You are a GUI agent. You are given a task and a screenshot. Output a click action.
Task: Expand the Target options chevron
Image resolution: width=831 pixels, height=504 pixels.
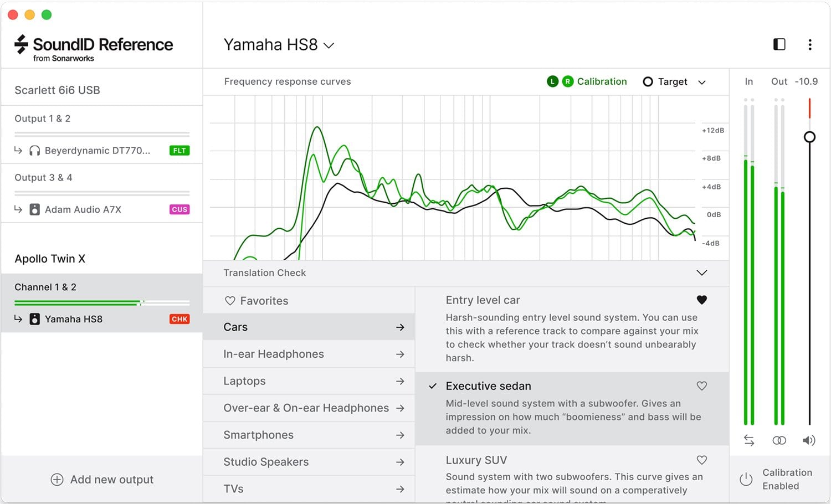(x=702, y=82)
